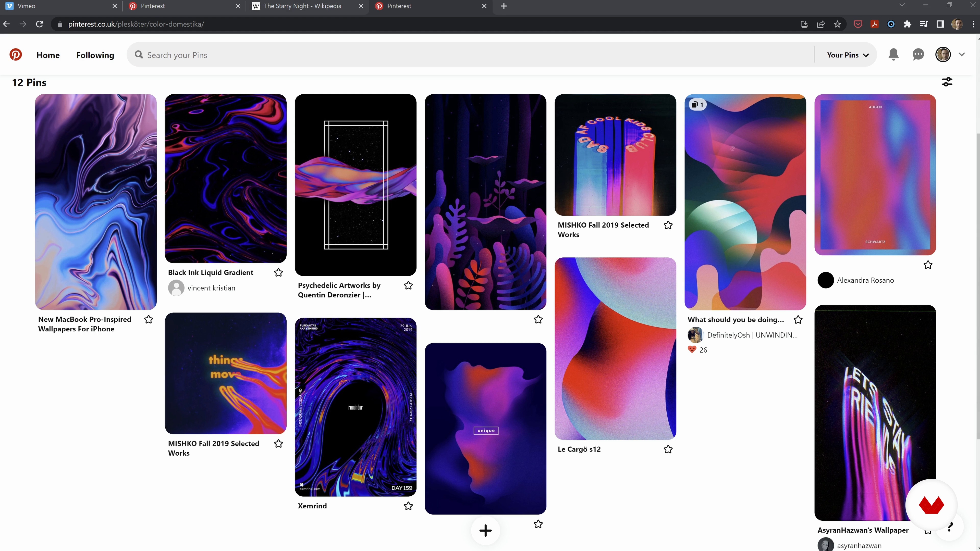
Task: Star the MISHKO pin with Sad Cool Kids Club art
Action: click(668, 225)
